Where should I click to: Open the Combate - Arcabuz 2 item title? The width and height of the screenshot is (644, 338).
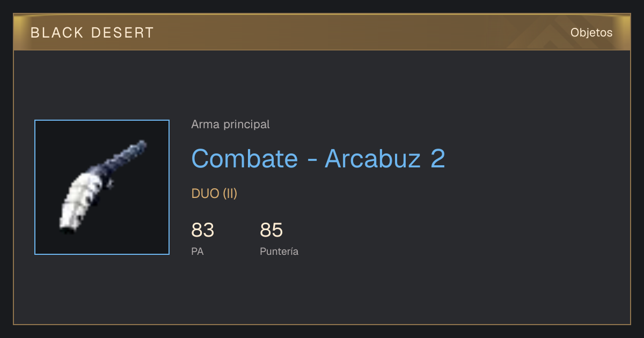(318, 158)
